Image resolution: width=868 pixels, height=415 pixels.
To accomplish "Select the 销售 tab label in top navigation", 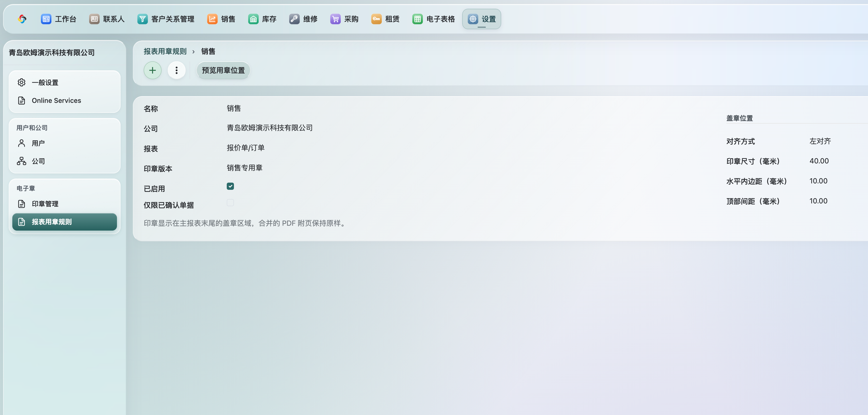I will 228,19.
